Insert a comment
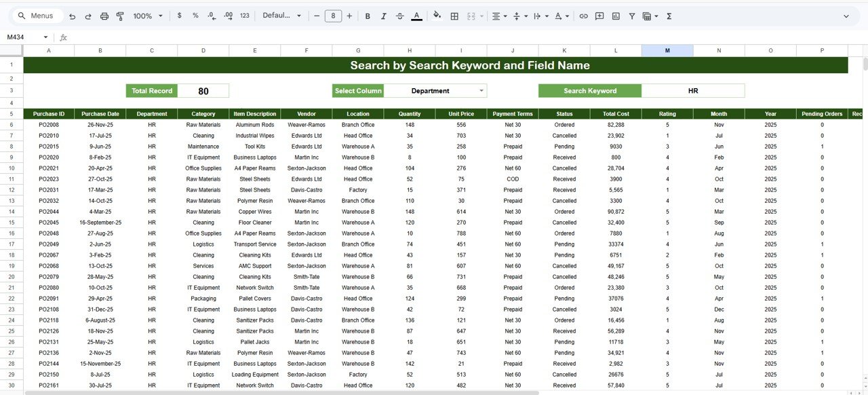 pyautogui.click(x=599, y=16)
